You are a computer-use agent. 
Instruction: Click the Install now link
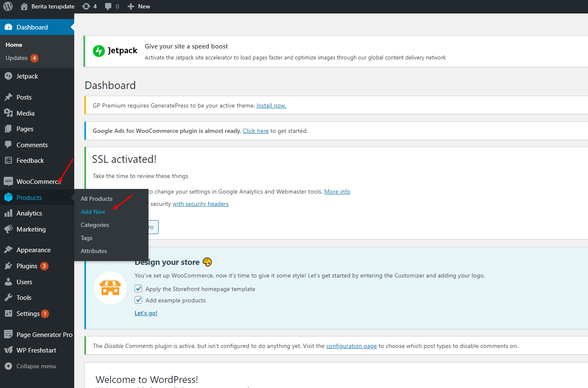point(271,106)
